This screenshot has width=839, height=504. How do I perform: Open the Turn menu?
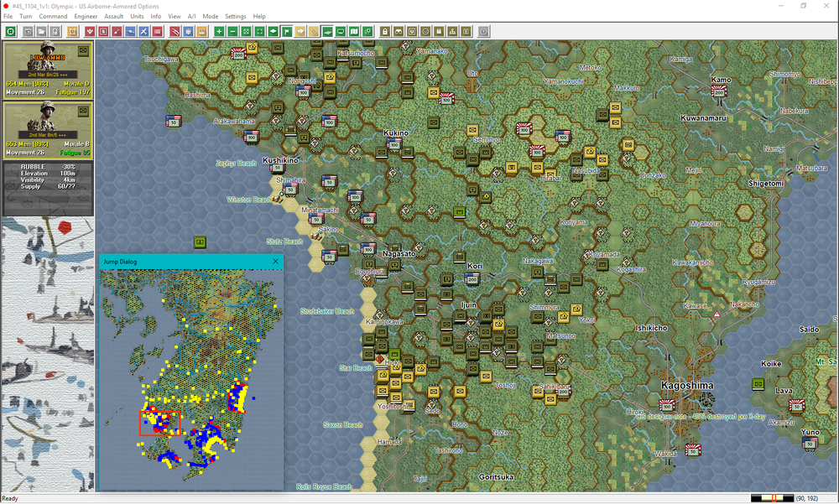(x=25, y=17)
